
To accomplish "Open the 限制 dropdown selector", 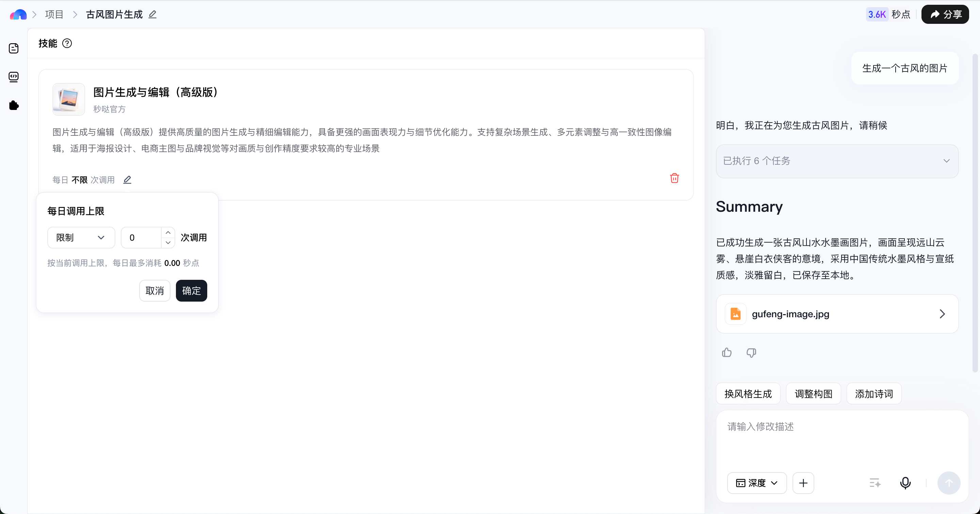I will pyautogui.click(x=81, y=237).
